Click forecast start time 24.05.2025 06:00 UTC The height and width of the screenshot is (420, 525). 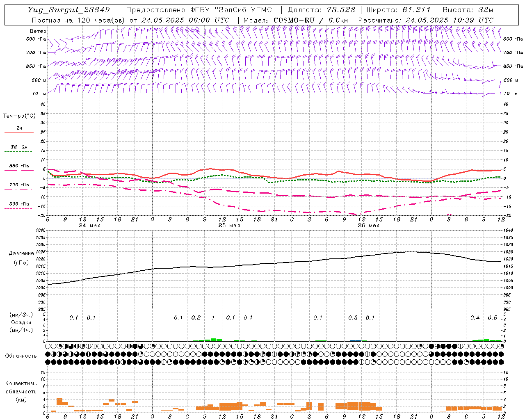(x=185, y=20)
